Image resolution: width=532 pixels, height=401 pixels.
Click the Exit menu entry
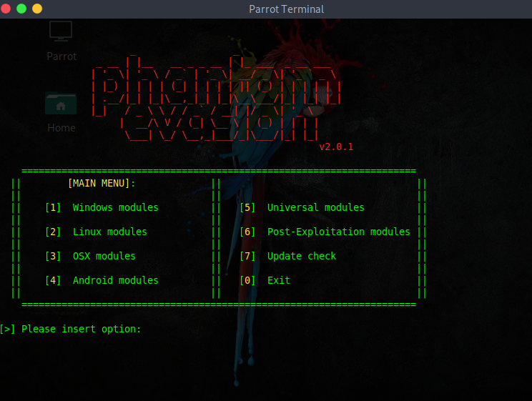[279, 280]
